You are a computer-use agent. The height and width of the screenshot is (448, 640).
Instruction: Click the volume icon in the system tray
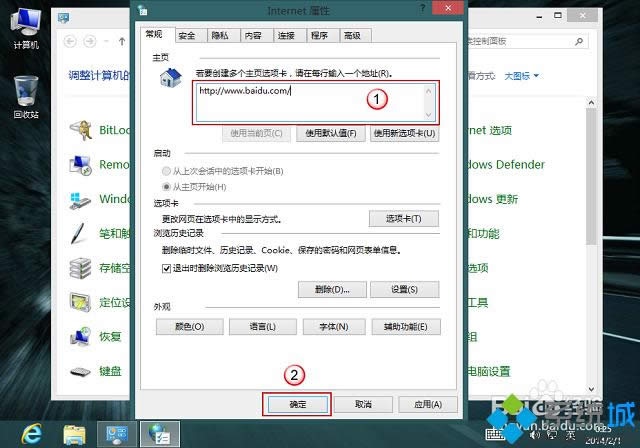[534, 435]
